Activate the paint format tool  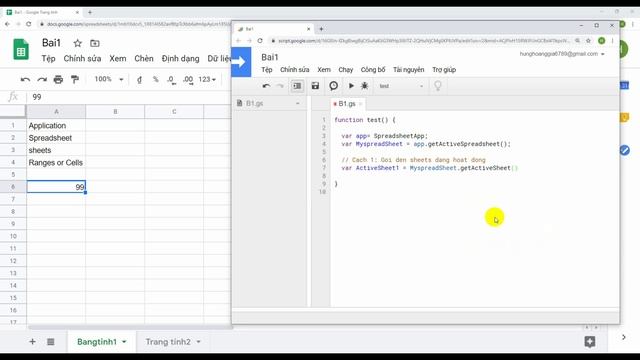[x=75, y=80]
